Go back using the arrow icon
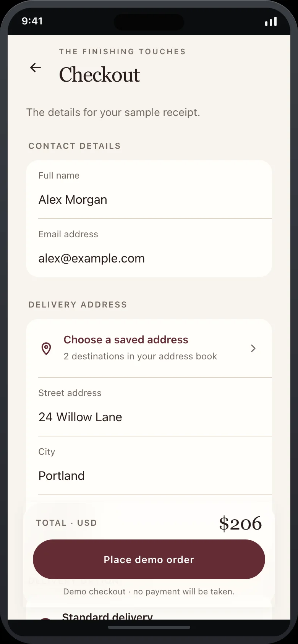Screen dimensions: 298x644 click(36, 68)
